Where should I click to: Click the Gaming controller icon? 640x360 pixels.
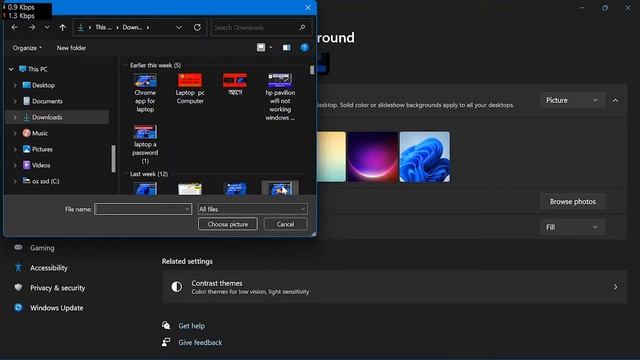[18, 247]
